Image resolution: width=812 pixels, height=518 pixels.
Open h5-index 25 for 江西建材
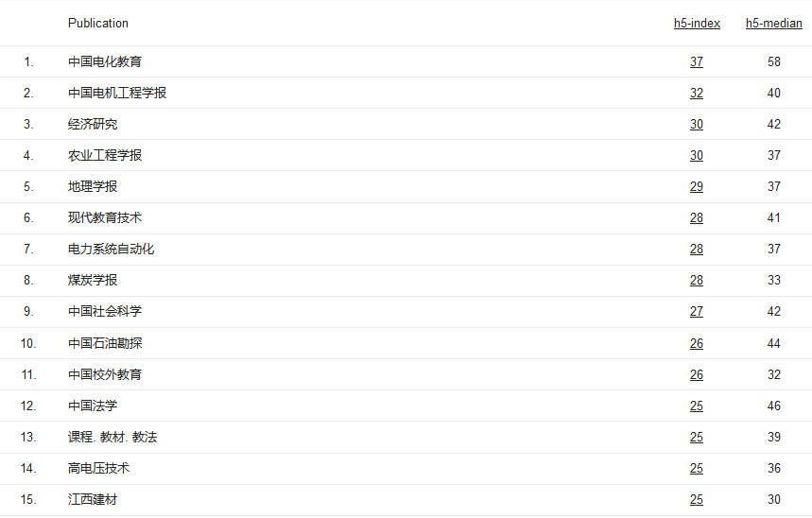697,500
